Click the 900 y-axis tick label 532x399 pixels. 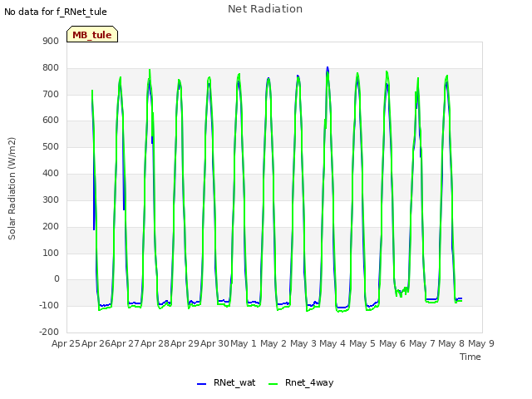pos(51,41)
